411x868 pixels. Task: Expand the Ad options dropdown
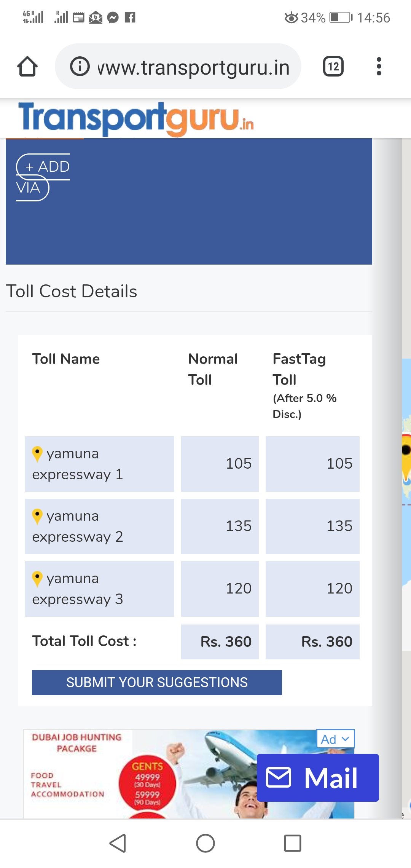[335, 739]
